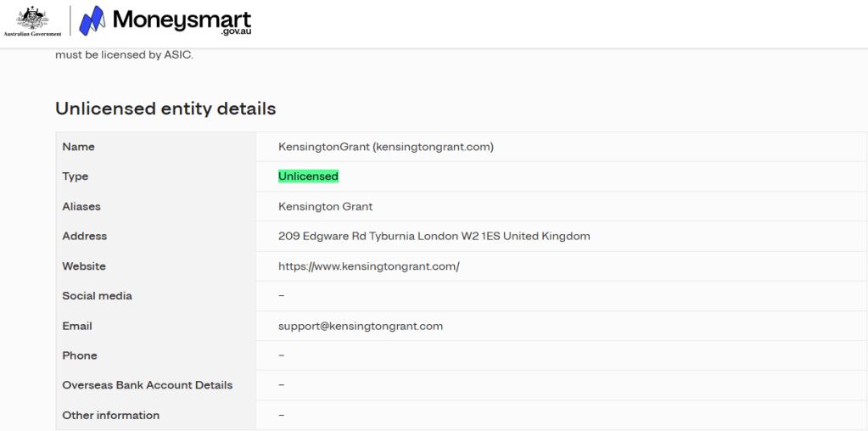Open the Moneysmart.gov.au wordmark home link
868x431 pixels.
click(182, 20)
